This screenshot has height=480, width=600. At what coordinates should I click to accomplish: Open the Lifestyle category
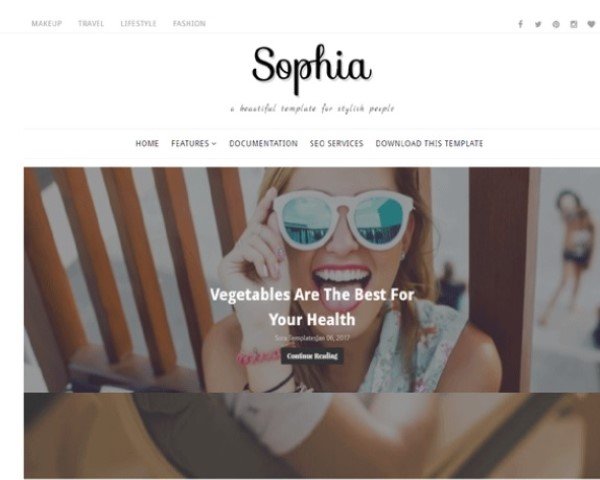point(138,23)
